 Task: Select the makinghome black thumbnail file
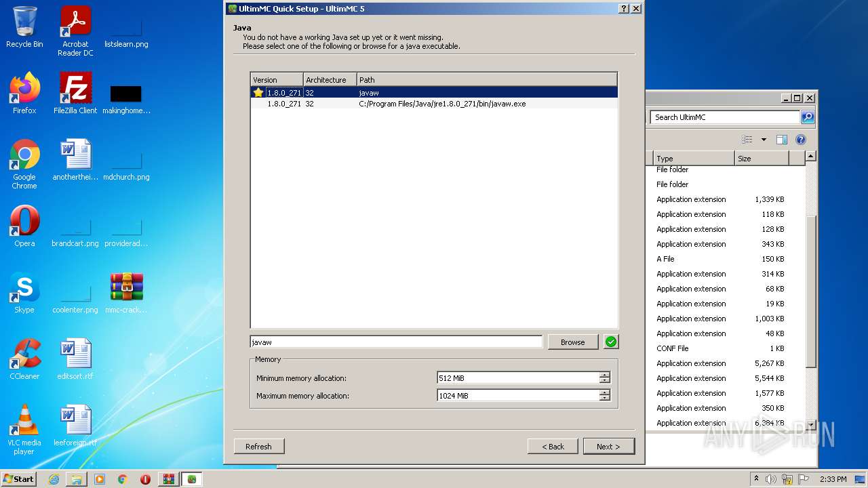click(x=127, y=99)
